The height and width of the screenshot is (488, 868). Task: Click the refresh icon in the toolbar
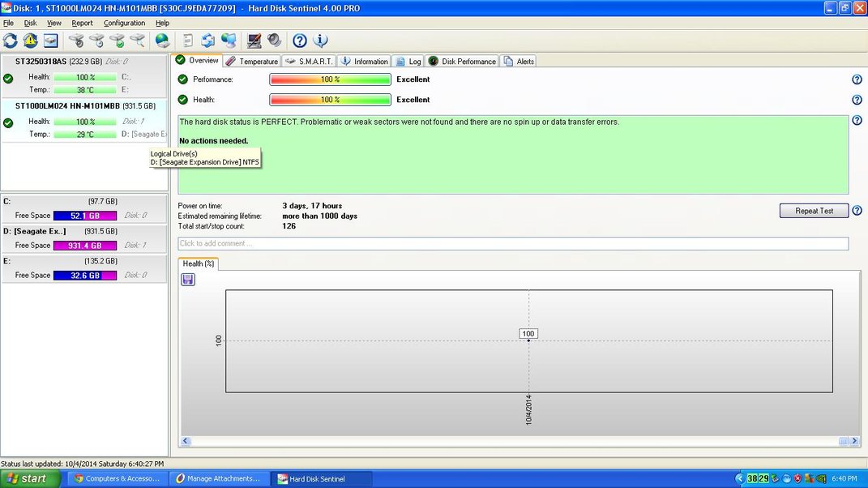[x=11, y=41]
